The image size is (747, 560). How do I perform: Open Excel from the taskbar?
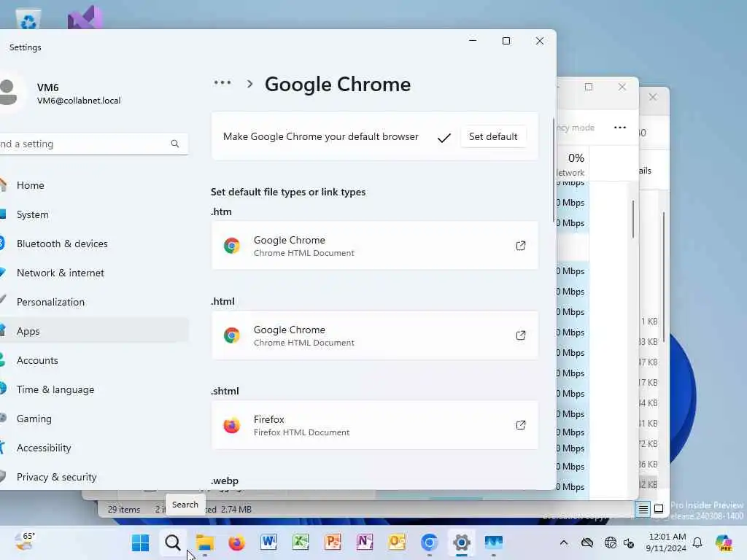tap(301, 542)
